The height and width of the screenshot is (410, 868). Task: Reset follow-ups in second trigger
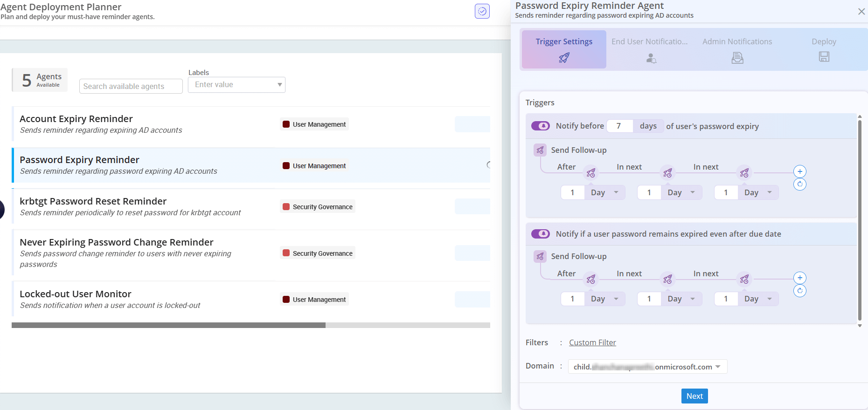coord(800,291)
